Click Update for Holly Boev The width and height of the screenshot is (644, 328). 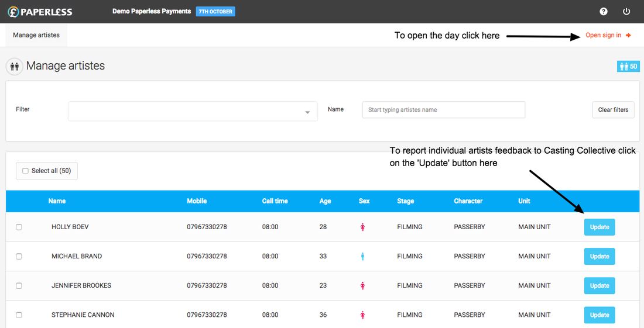tap(600, 227)
